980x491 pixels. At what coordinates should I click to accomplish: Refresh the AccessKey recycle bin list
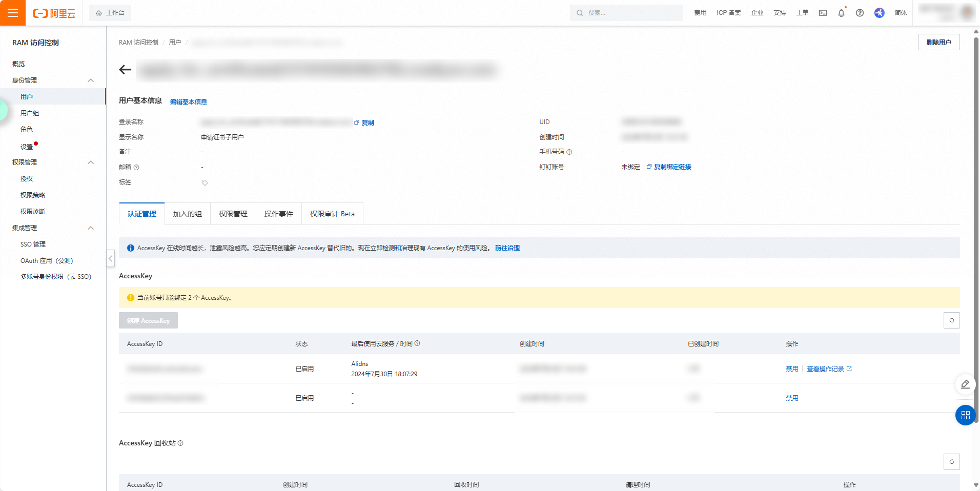pyautogui.click(x=951, y=462)
